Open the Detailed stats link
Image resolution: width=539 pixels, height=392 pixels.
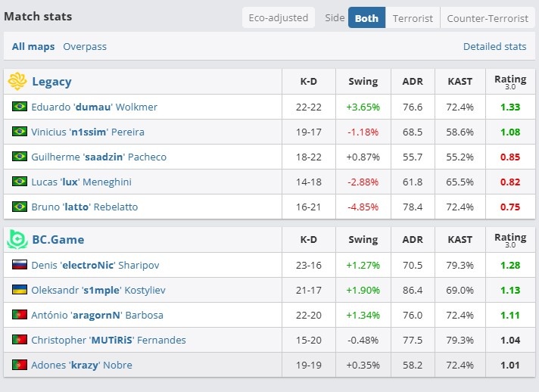tap(494, 47)
